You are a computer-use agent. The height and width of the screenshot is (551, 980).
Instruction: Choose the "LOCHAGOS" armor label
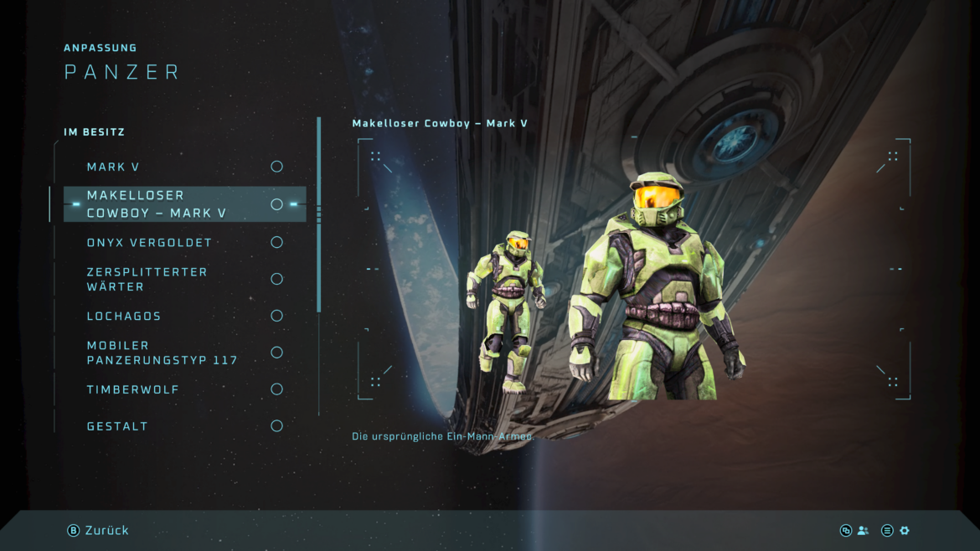(124, 316)
